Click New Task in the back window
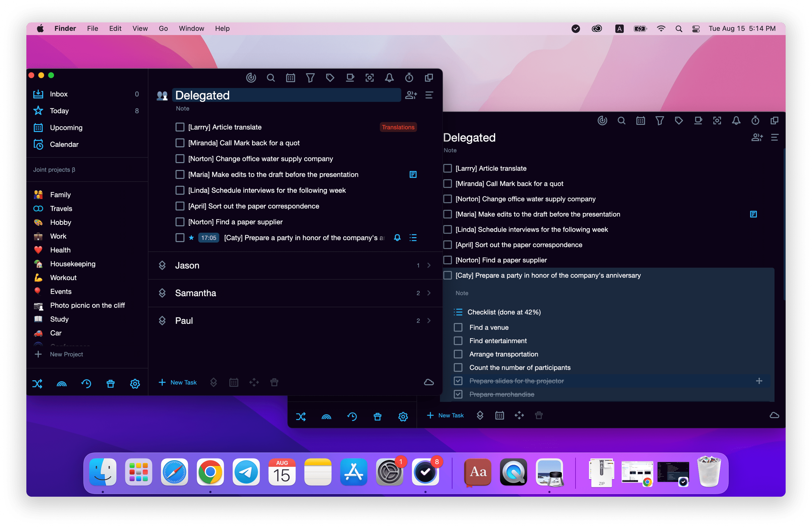Screen dimensions: 812x527 click(x=445, y=415)
